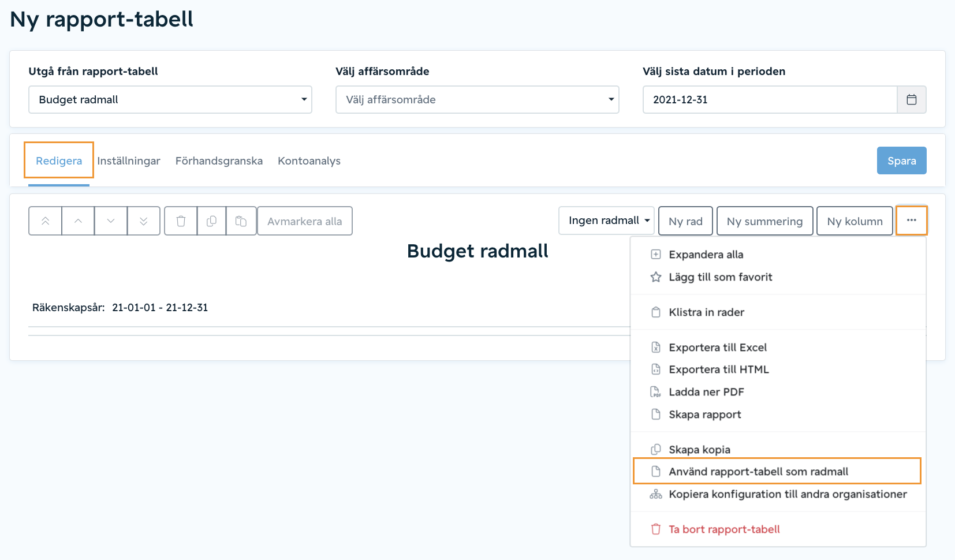The image size is (955, 560).
Task: Click the plus icon beside Expandera alla
Action: [x=656, y=255]
